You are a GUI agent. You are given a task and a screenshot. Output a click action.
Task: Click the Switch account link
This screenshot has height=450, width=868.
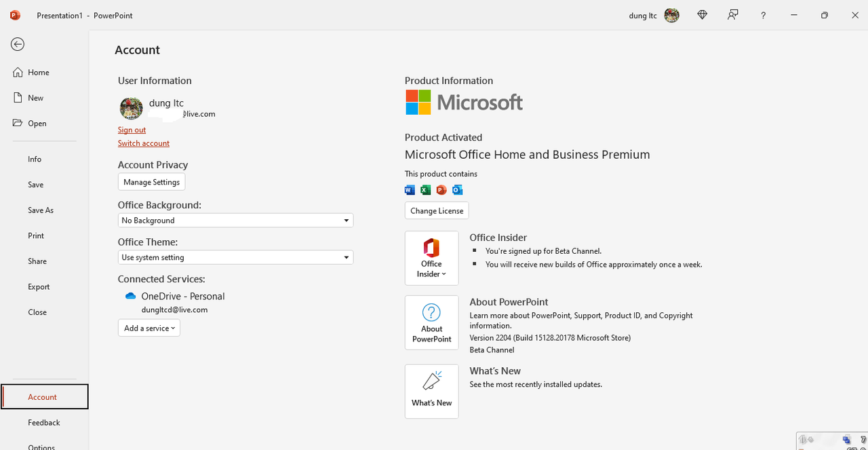pyautogui.click(x=144, y=143)
